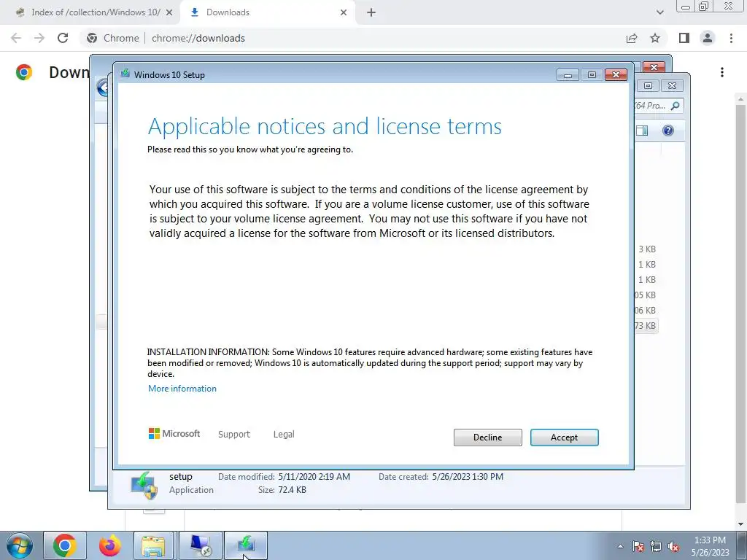Open the More information link
This screenshot has width=747, height=560.
pyautogui.click(x=182, y=389)
